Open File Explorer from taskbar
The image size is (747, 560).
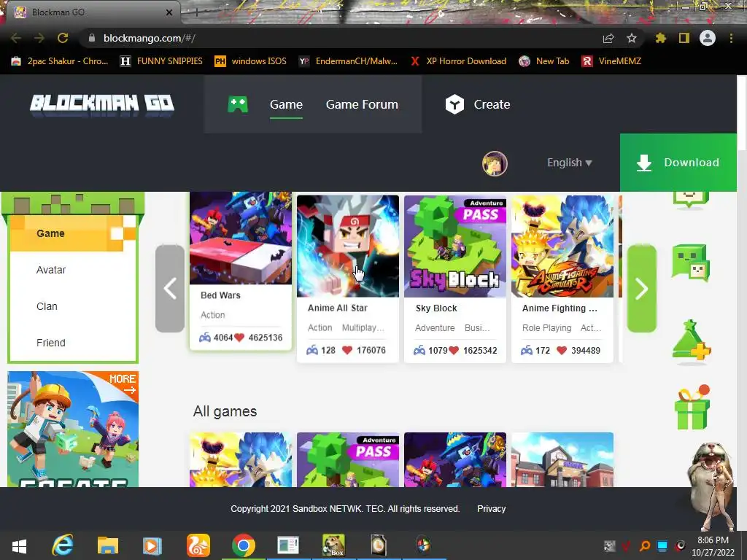click(108, 545)
